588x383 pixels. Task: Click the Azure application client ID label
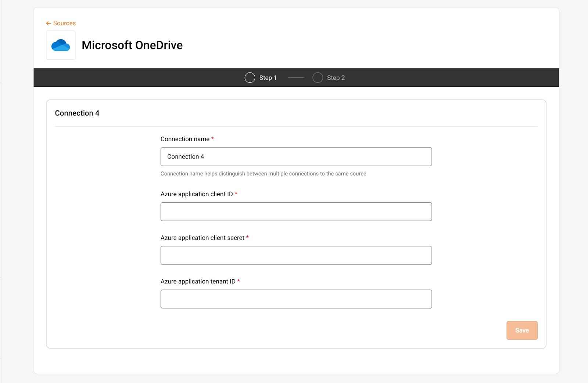[197, 194]
